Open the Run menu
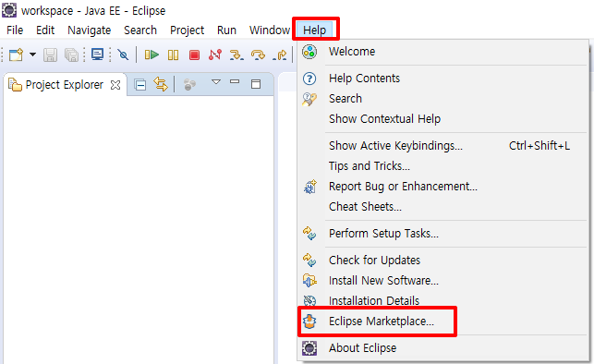Screen dimensions: 594x364 (x=226, y=30)
